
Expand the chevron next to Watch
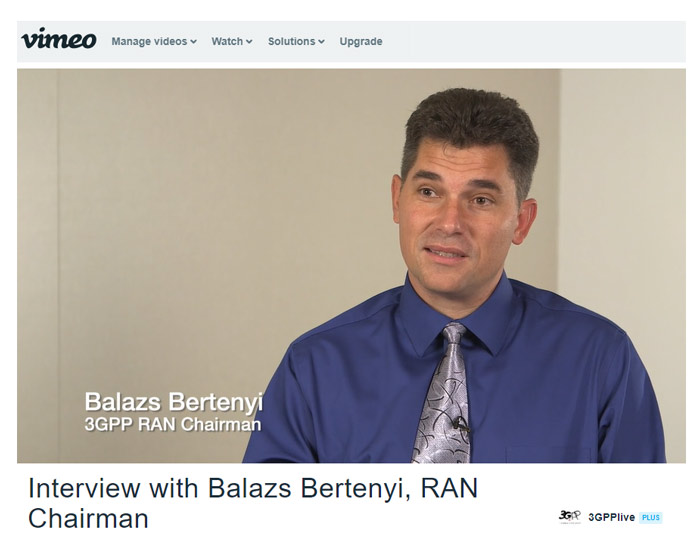[x=249, y=42]
